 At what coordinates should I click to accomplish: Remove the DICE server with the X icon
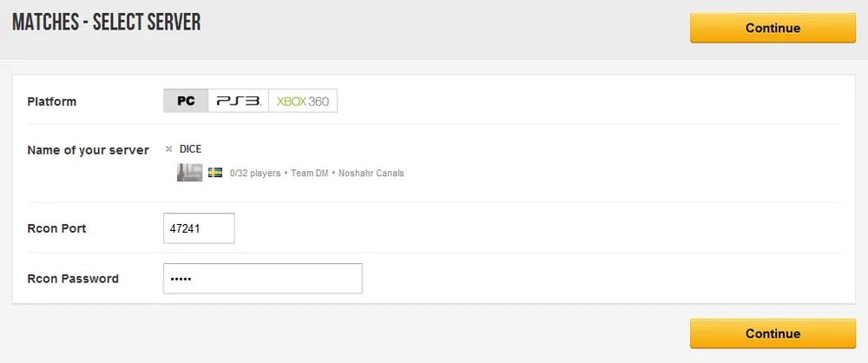click(x=169, y=149)
